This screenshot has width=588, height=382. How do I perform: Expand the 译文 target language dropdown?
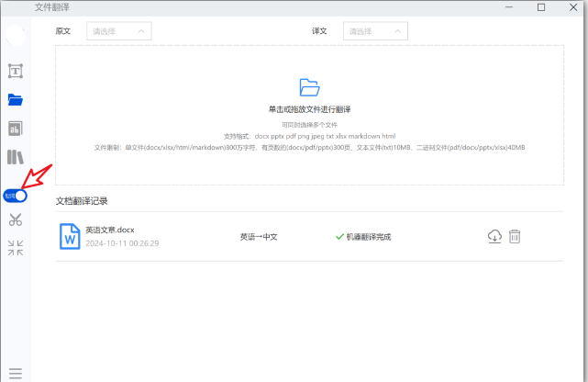coord(375,31)
